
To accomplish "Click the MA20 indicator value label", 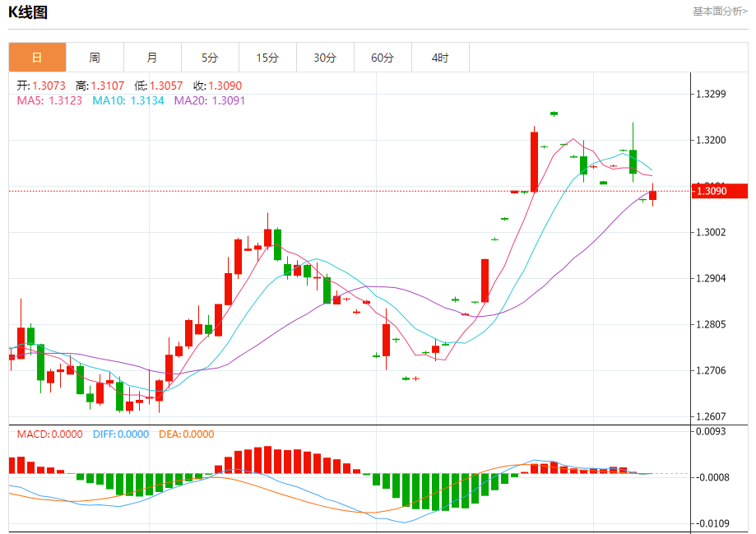I will [209, 100].
